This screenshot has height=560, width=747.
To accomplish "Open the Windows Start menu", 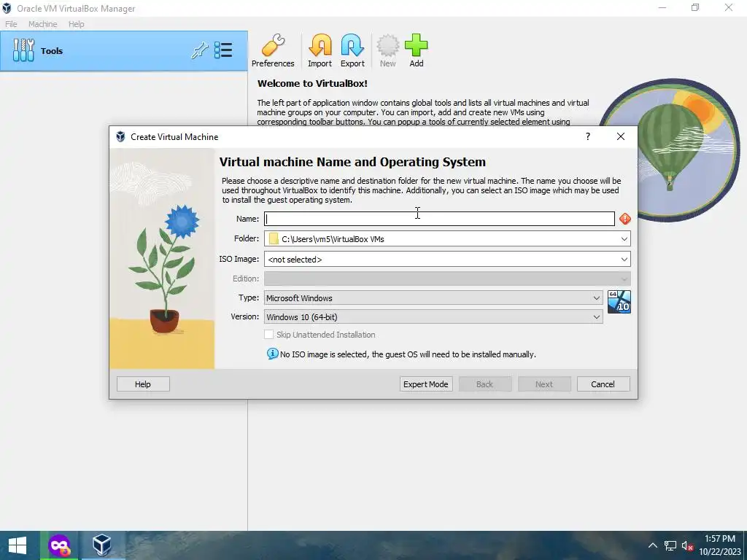I will 18,545.
